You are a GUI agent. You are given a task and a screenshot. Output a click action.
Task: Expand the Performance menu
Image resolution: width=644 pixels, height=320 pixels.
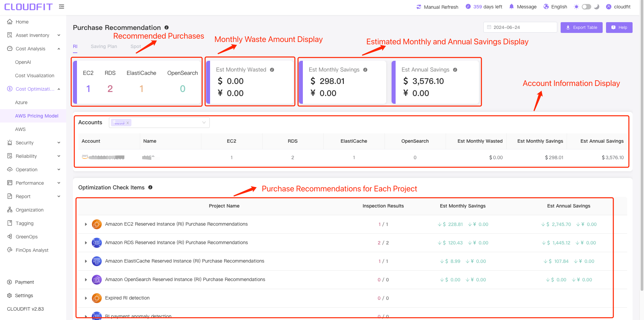tap(59, 183)
